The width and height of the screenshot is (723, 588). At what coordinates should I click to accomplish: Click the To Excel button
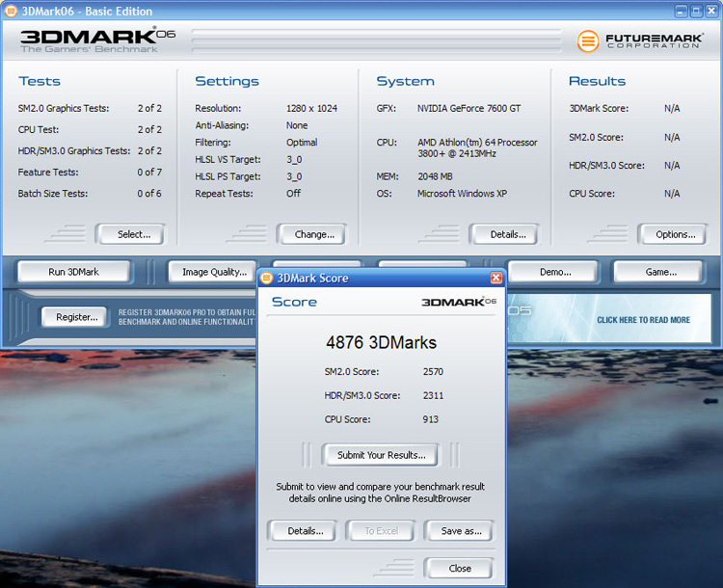[382, 531]
